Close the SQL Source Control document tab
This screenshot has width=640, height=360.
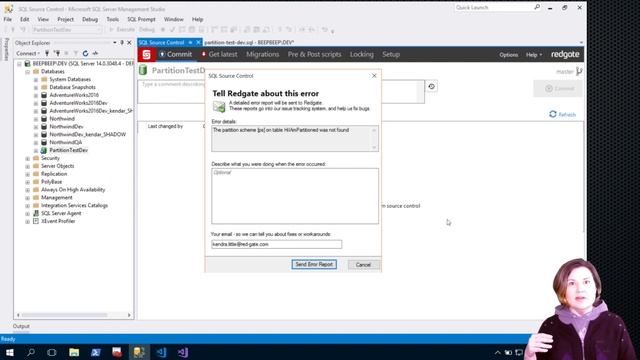[x=198, y=42]
